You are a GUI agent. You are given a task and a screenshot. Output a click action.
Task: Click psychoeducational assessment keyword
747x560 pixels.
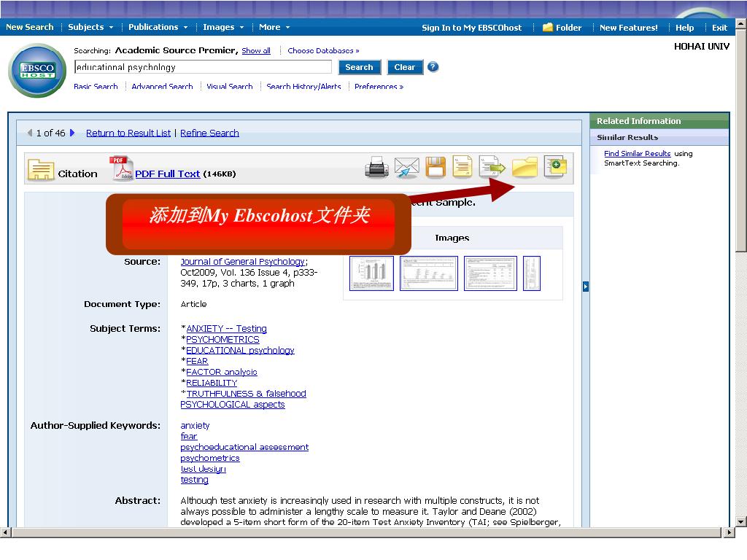coord(244,447)
